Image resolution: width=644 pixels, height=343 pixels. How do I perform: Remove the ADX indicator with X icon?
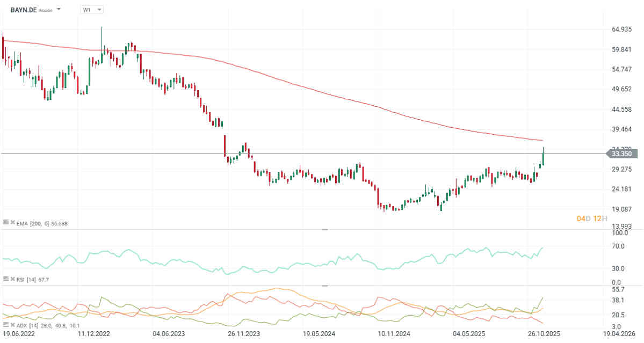(x=12, y=325)
